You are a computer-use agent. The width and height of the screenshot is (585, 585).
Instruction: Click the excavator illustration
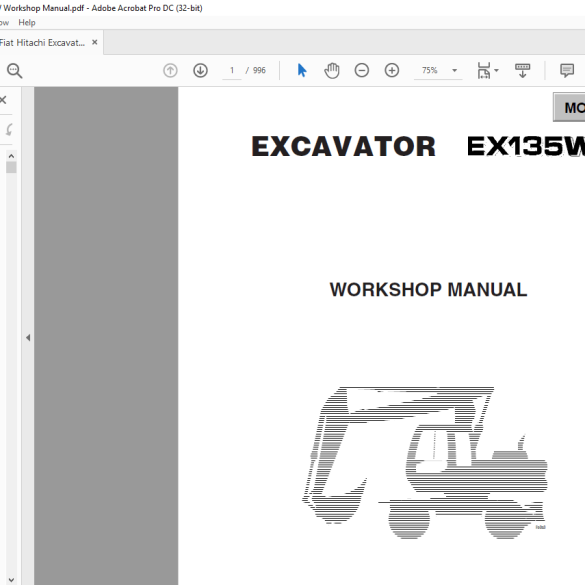(425, 463)
